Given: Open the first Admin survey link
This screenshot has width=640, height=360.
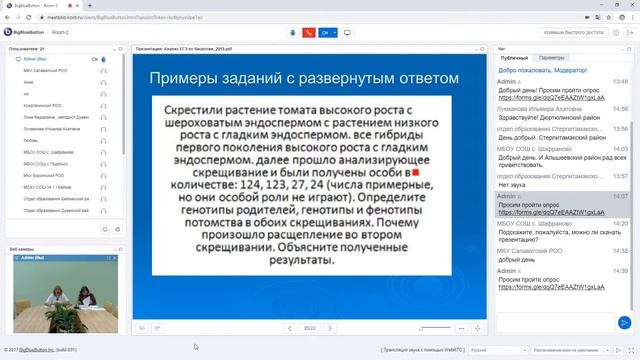Looking at the screenshot, I should pos(551,98).
